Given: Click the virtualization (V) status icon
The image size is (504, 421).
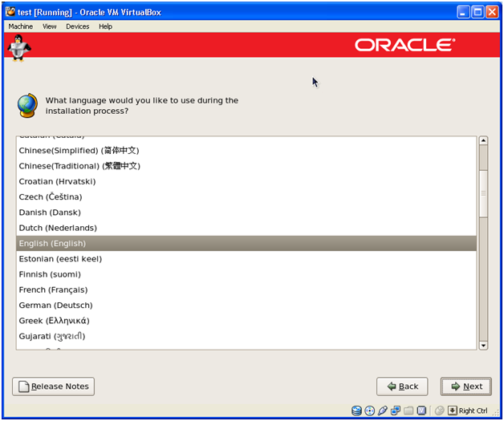Looking at the screenshot, I should coord(421,411).
